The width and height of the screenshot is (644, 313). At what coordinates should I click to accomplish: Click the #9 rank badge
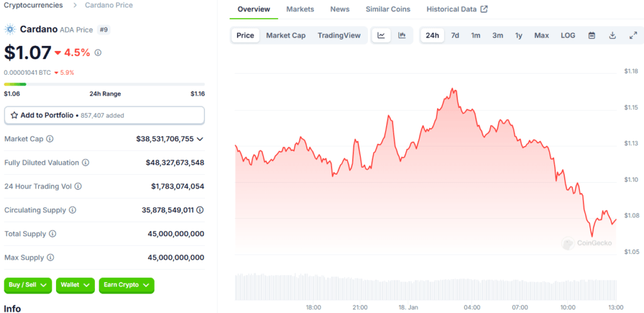point(104,30)
